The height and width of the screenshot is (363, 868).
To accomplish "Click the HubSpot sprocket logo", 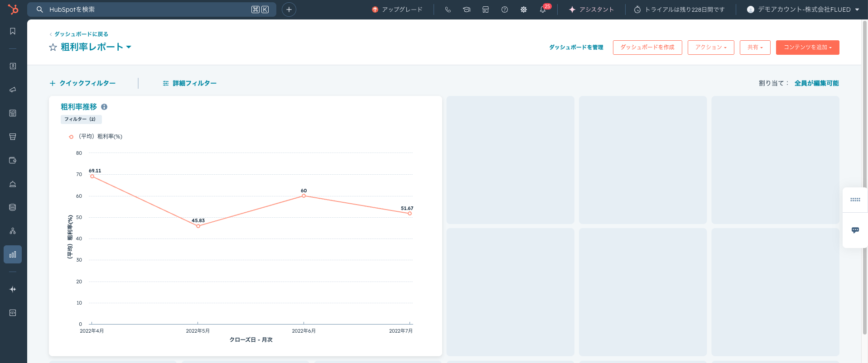I will coord(13,9).
